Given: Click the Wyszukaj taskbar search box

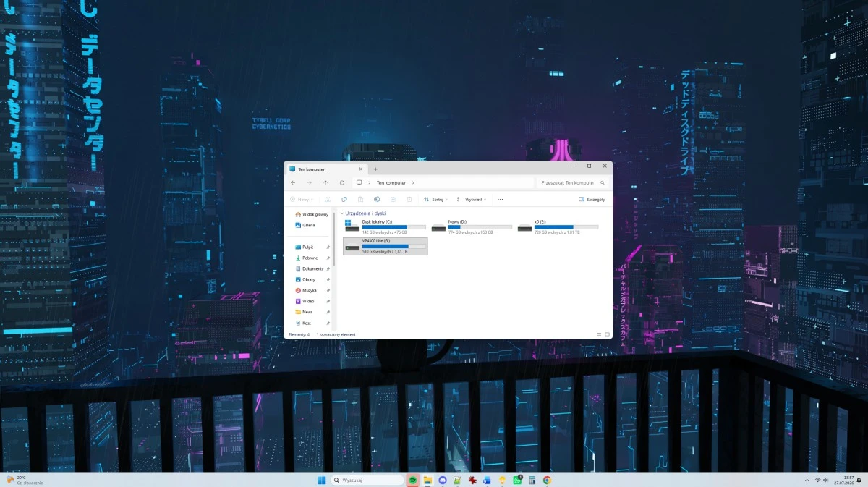Looking at the screenshot, I should point(367,480).
